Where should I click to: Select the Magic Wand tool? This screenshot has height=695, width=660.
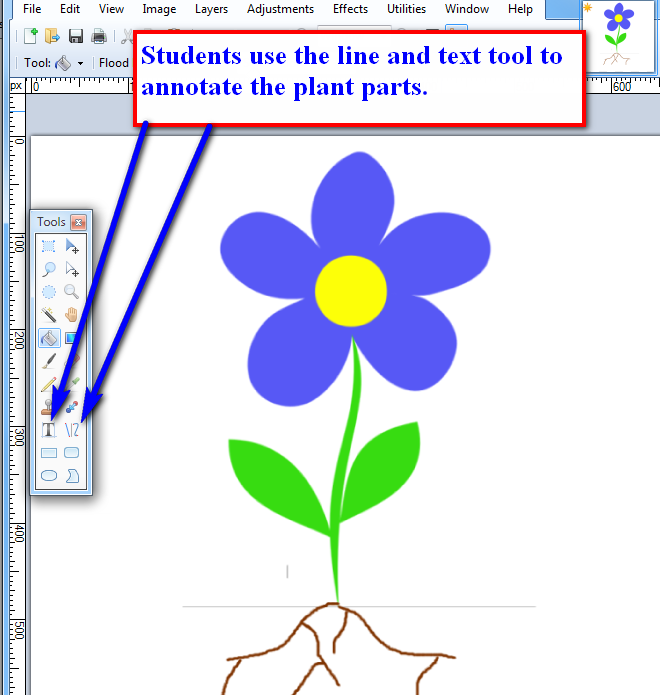[x=49, y=315]
